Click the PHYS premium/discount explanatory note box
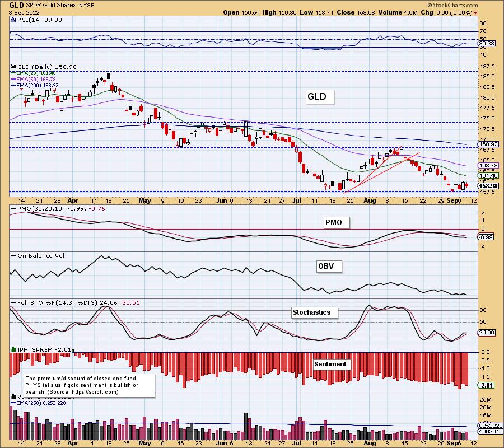 [90, 385]
